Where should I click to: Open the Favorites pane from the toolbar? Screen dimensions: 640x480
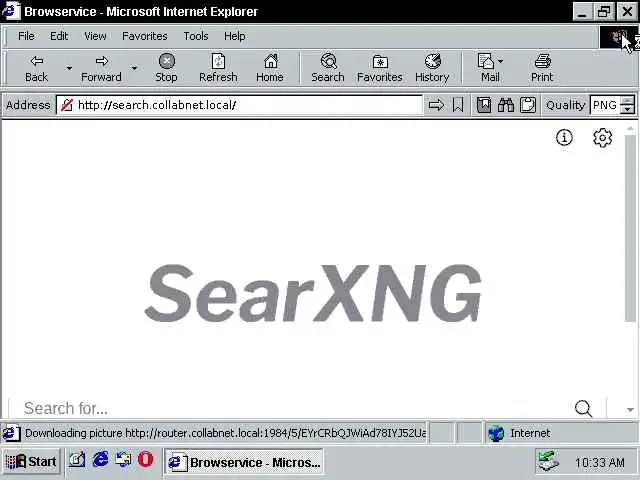(x=380, y=69)
